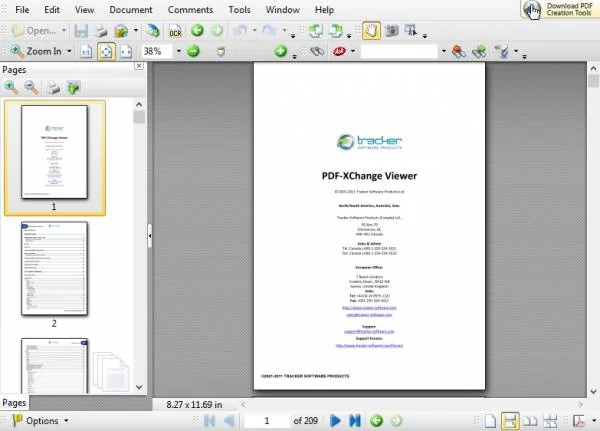Open Find with the binoculars icon

click(x=317, y=51)
